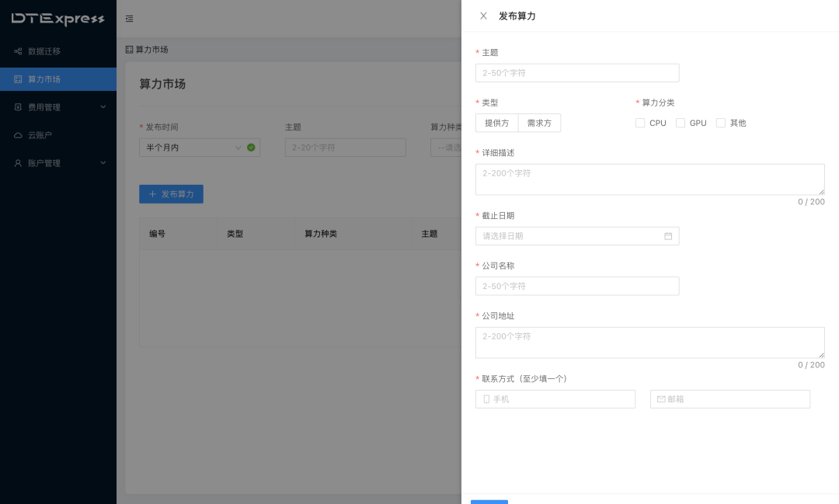Click the sidebar collapse hamburger icon

(x=129, y=19)
